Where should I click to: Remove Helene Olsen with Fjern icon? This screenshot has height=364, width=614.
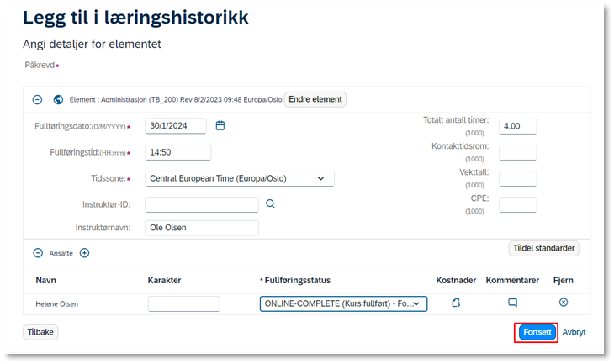(x=564, y=302)
